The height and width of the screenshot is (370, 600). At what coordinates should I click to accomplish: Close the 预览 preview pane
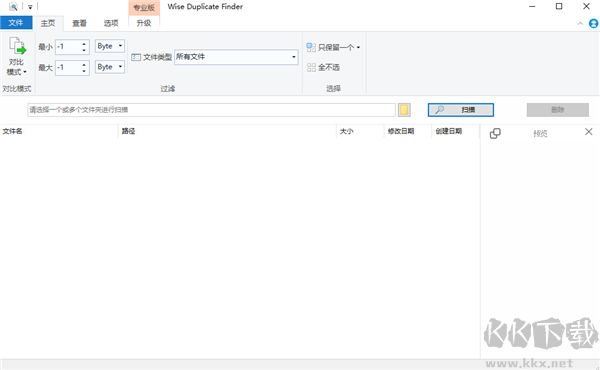coord(589,132)
